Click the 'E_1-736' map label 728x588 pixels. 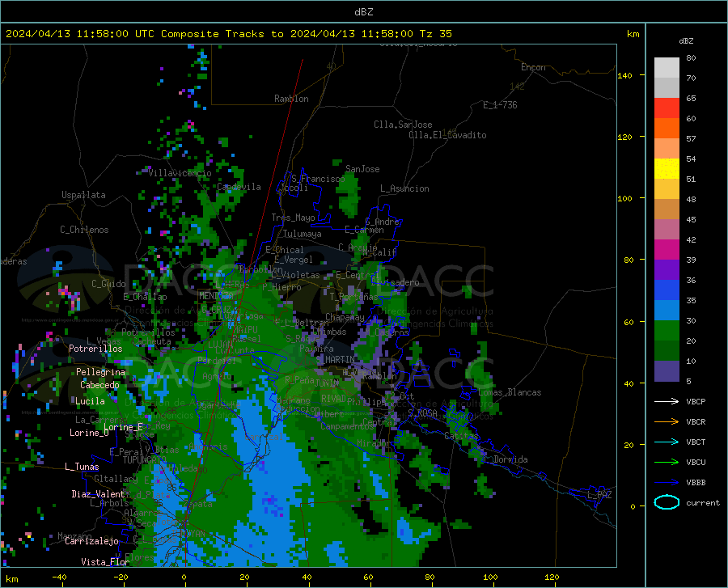coord(500,105)
